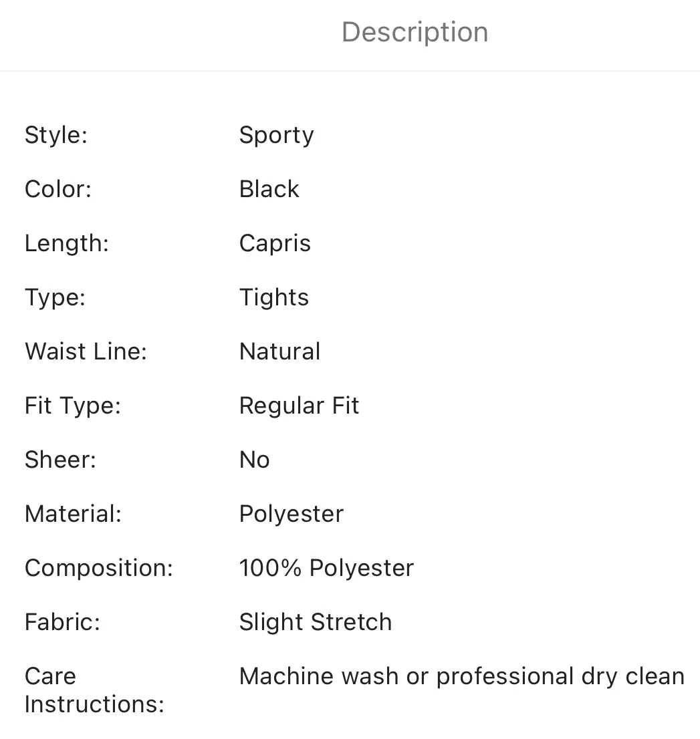This screenshot has width=700, height=739.
Task: Tap the Length label
Action: (x=66, y=244)
